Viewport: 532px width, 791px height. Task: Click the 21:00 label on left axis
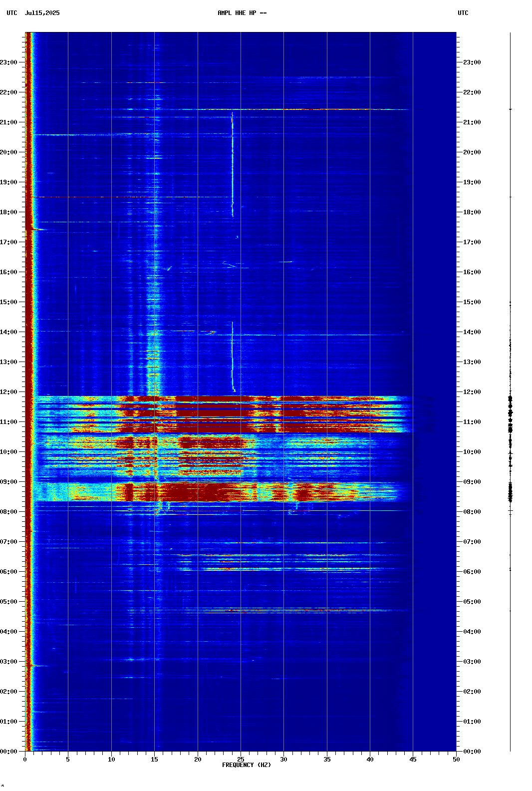[8, 122]
